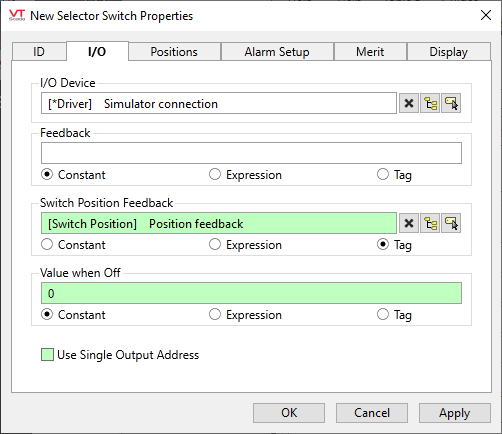Click the empty Feedback input field
This screenshot has height=434, width=502.
point(251,153)
